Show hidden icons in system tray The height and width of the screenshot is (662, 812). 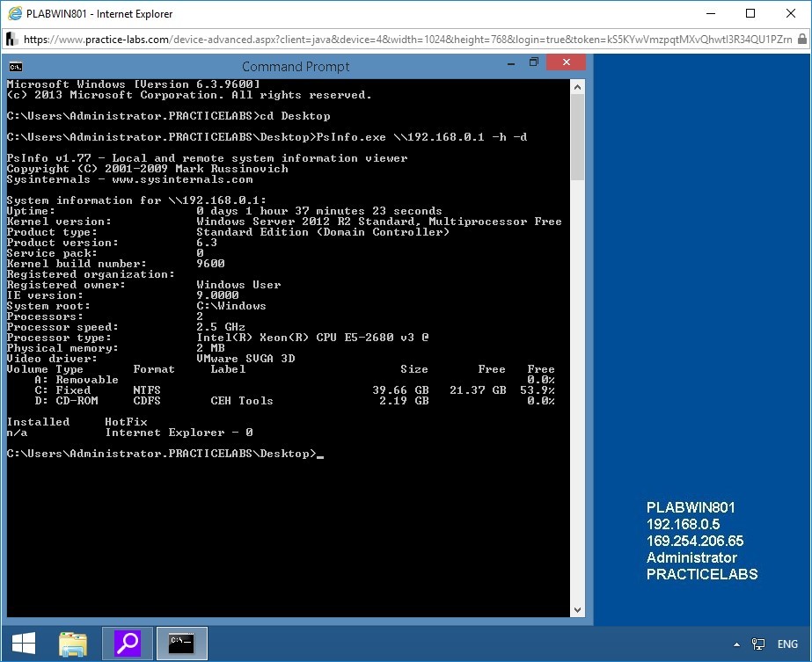735,644
